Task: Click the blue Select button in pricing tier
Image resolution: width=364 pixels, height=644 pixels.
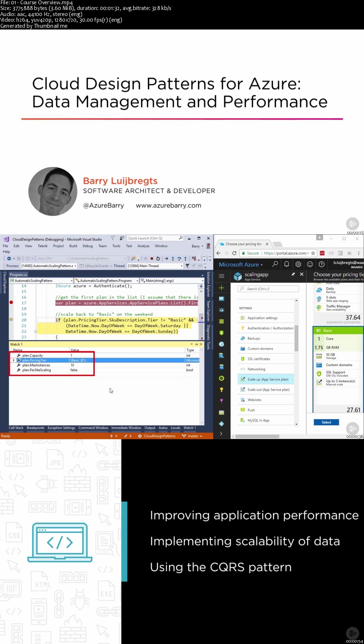Action: point(326,422)
